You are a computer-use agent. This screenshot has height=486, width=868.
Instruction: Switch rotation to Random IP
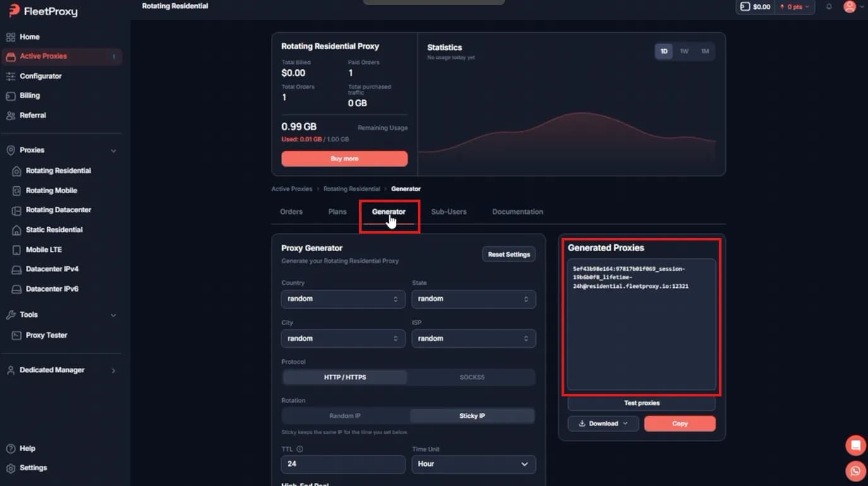click(x=345, y=416)
